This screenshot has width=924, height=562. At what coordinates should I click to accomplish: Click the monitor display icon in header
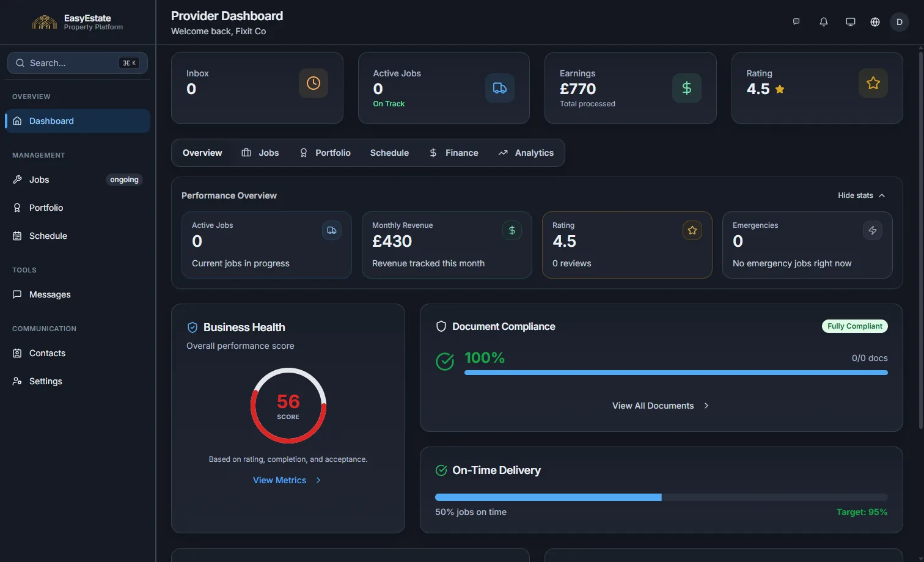850,22
